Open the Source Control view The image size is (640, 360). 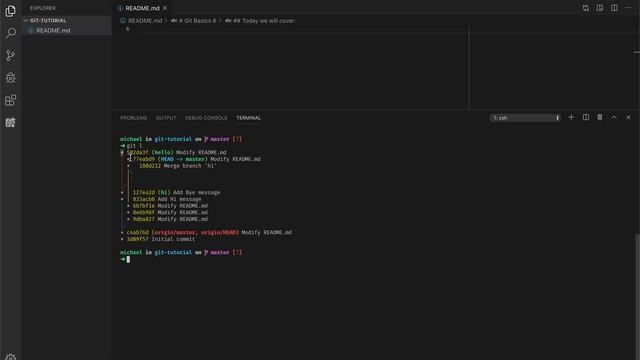11,56
